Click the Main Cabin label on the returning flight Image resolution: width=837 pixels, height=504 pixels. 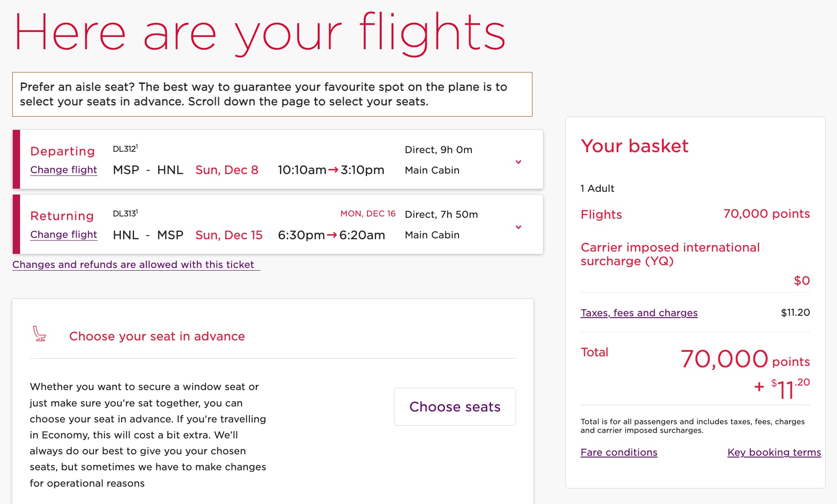pyautogui.click(x=432, y=234)
